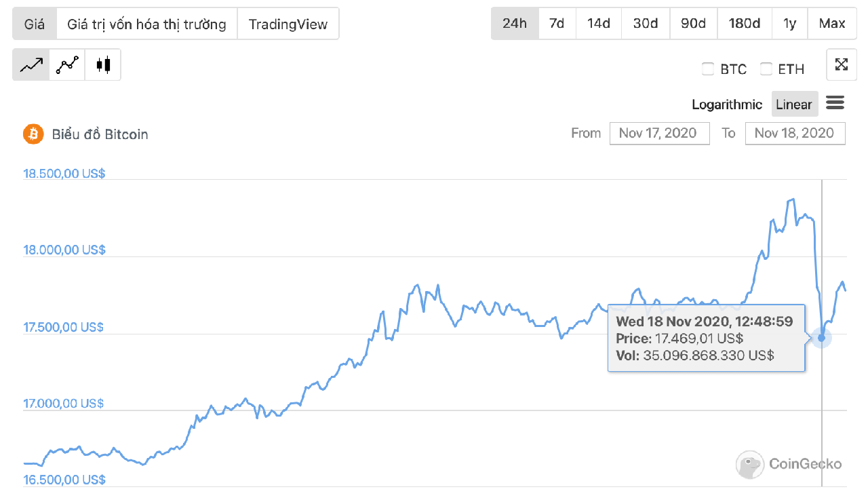Image resolution: width=868 pixels, height=500 pixels.
Task: Select the 24h time range
Action: coord(515,24)
